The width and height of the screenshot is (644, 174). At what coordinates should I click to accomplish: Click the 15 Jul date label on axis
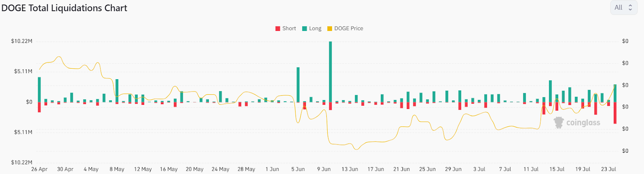tap(557, 169)
